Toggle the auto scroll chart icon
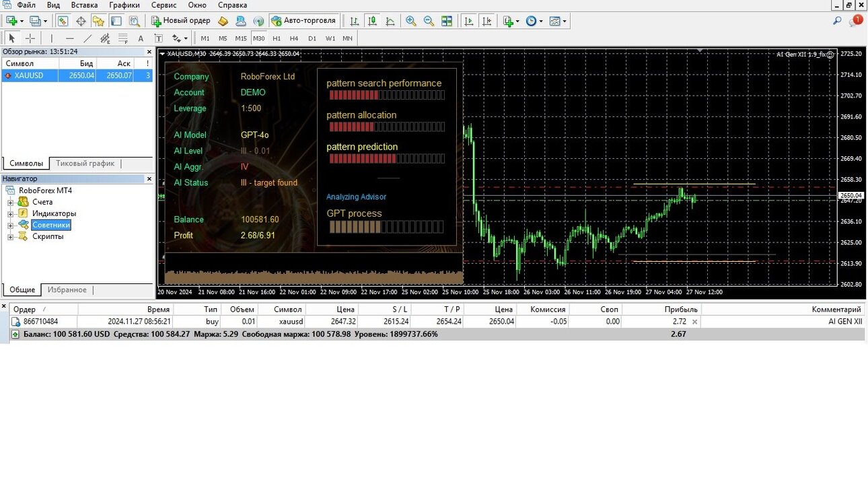This screenshot has height=488, width=868. [x=469, y=21]
